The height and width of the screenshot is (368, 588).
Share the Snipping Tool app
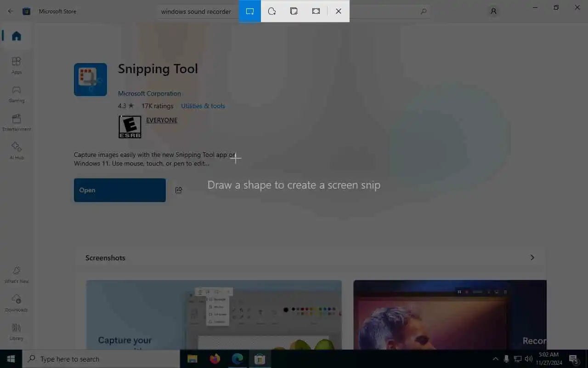(x=179, y=190)
